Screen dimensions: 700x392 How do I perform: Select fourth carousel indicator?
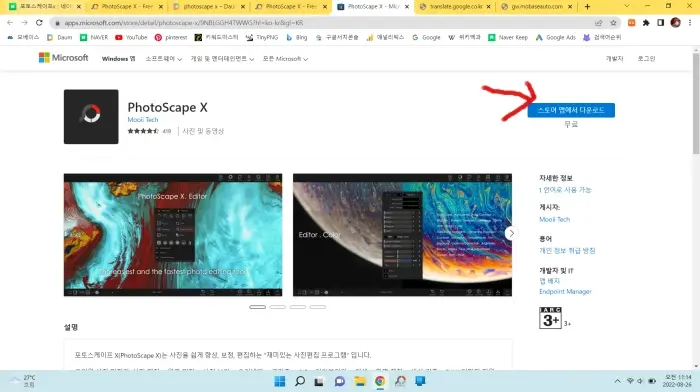tap(318, 307)
